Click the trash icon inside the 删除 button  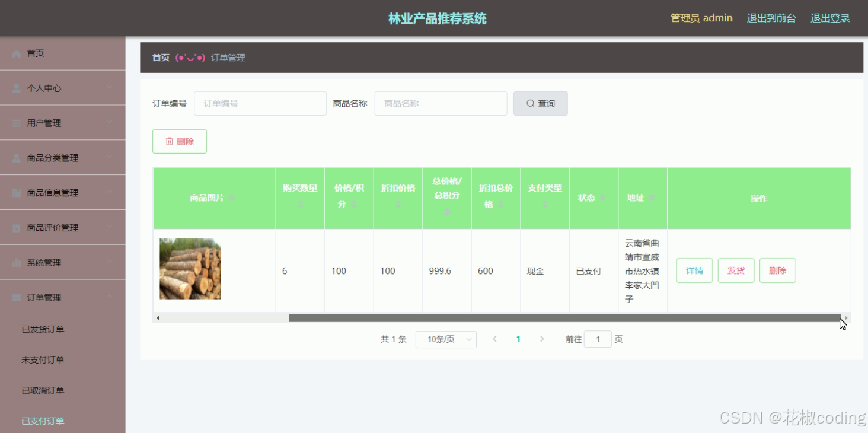point(169,141)
